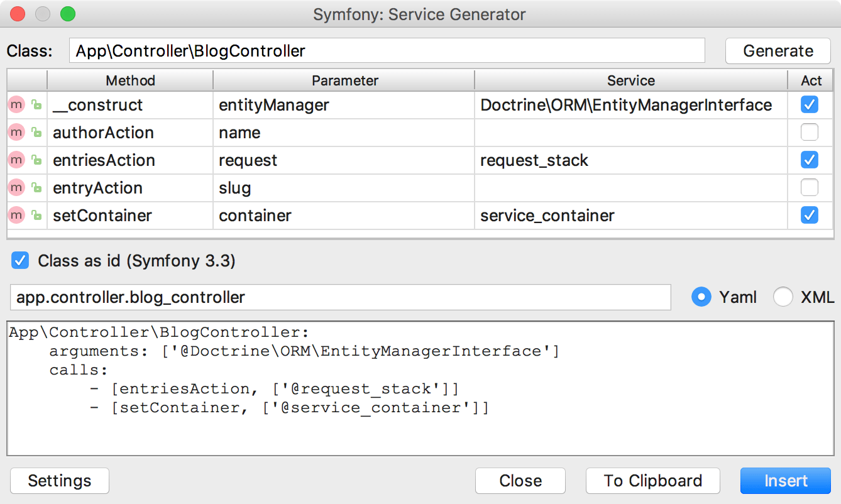Viewport: 841px width, 504px height.
Task: Select the Yaml output format
Action: [701, 297]
